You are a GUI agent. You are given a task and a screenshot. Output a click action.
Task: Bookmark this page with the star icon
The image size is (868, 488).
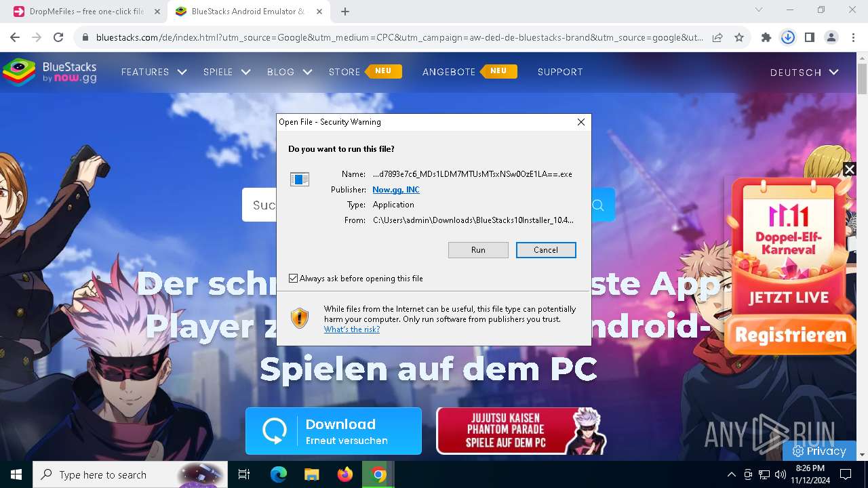point(739,38)
